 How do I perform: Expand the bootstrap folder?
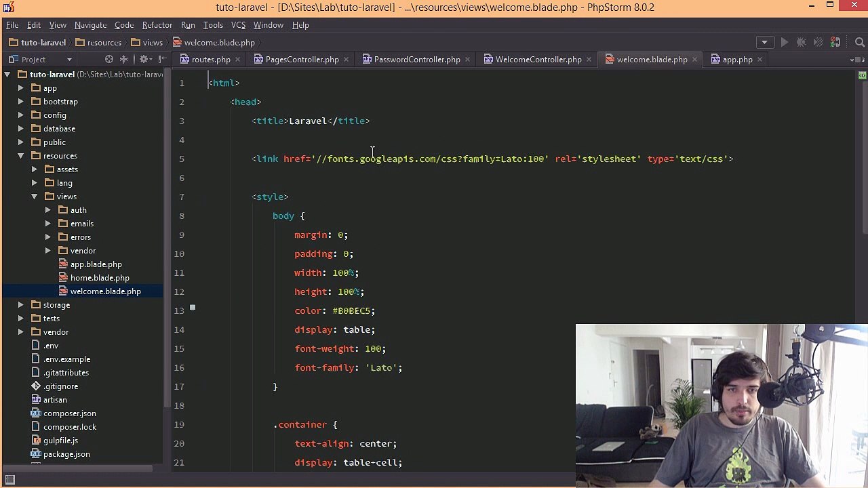[x=20, y=102]
